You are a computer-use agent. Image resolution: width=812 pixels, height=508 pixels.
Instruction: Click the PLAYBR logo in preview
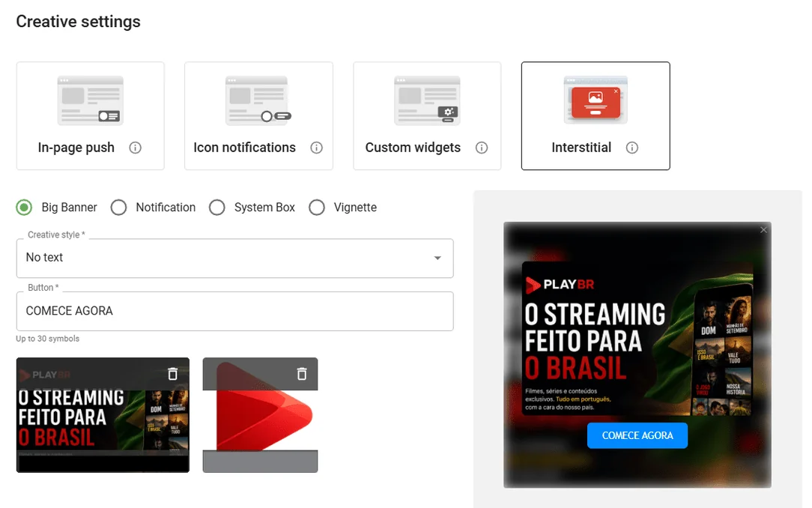click(560, 284)
